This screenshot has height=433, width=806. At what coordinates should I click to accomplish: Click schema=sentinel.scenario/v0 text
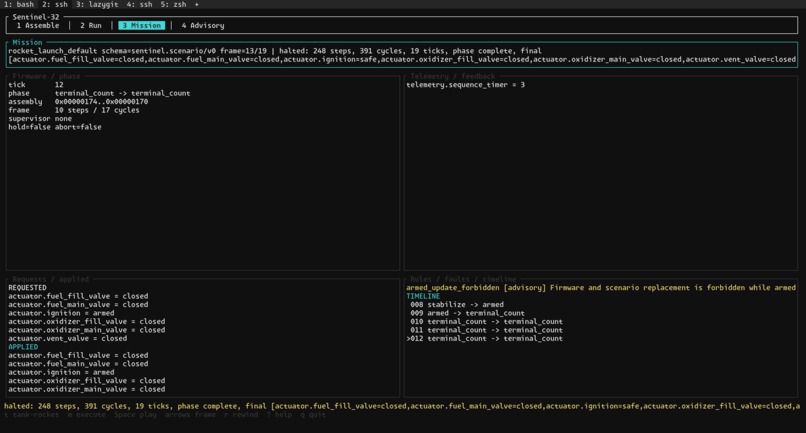pos(158,51)
